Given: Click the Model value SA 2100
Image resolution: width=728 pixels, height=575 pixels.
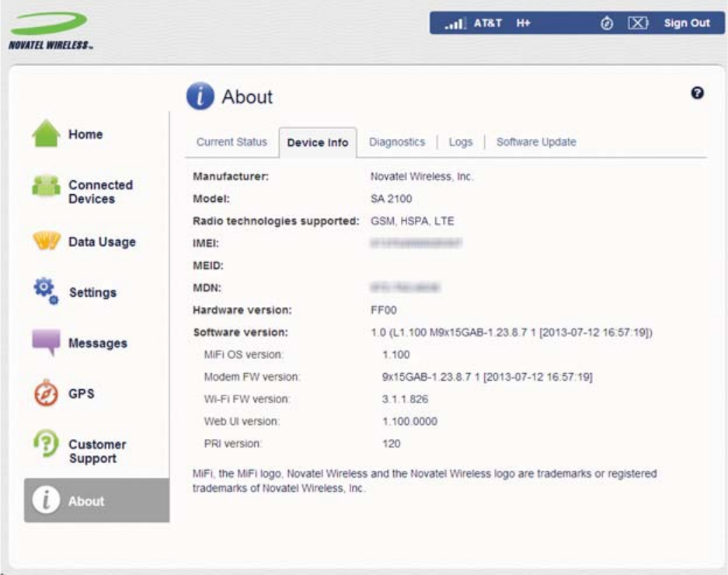Looking at the screenshot, I should point(391,199).
